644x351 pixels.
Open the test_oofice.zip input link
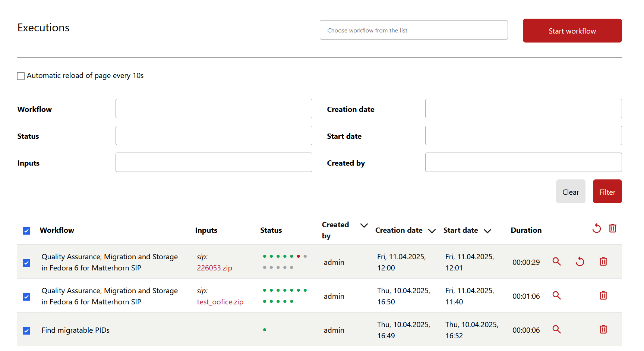point(220,302)
